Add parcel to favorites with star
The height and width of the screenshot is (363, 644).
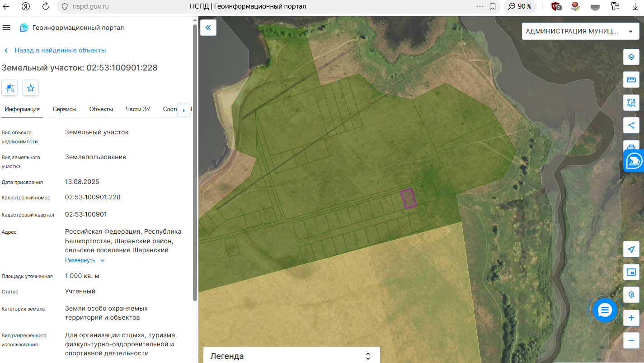(31, 88)
